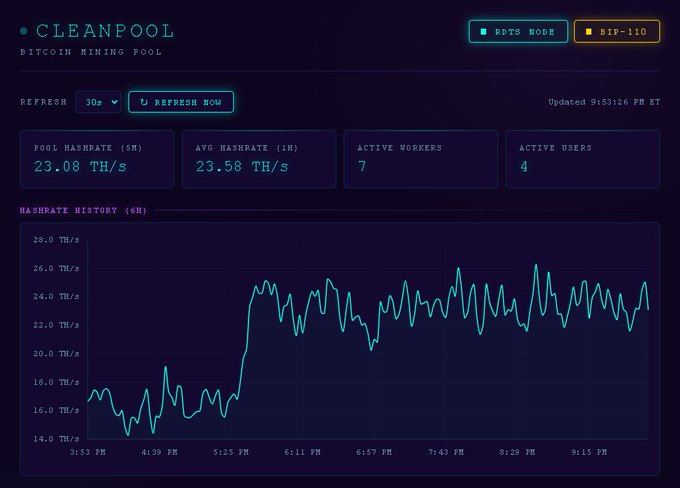Click the BITCOIN MINING POOL subtitle
This screenshot has width=680, height=488.
pyautogui.click(x=91, y=52)
